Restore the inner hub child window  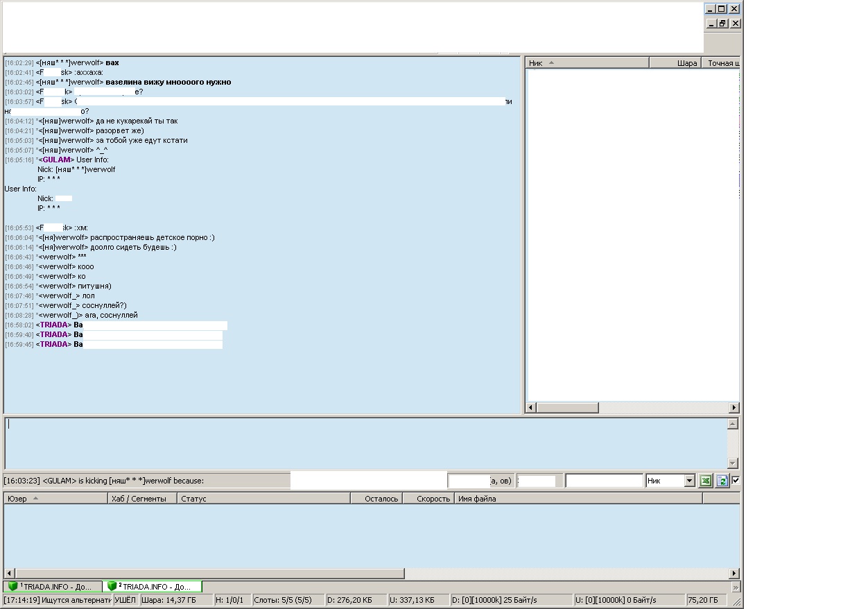pos(722,24)
